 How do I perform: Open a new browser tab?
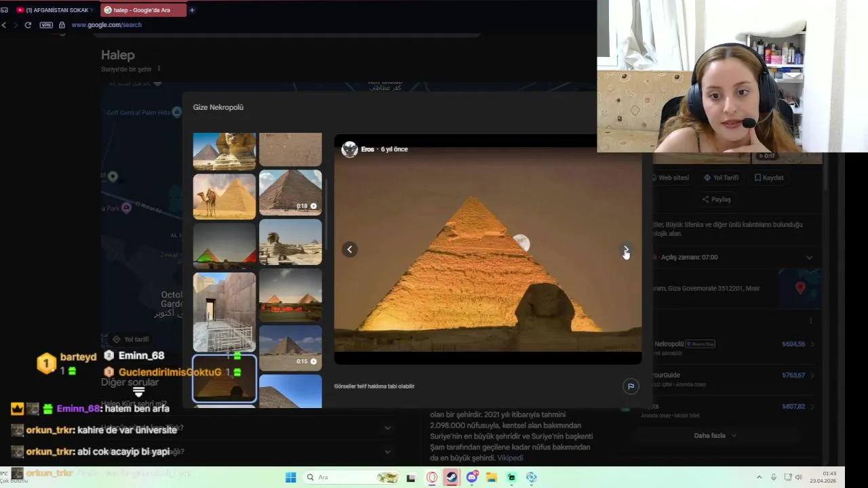(192, 10)
